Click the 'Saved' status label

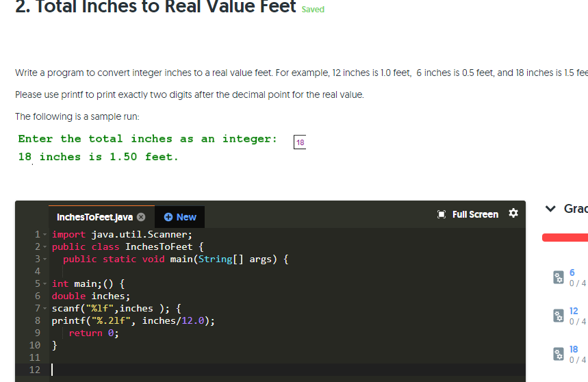coord(313,10)
